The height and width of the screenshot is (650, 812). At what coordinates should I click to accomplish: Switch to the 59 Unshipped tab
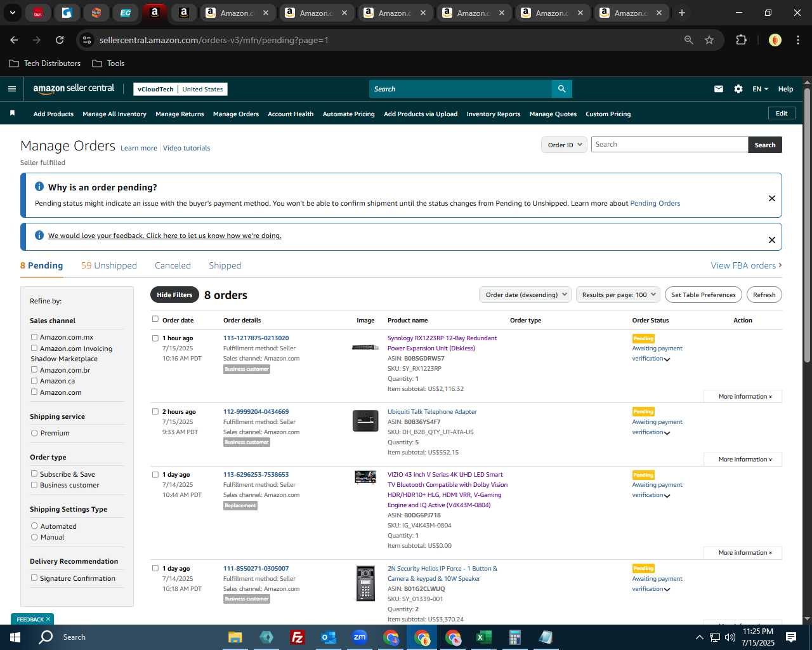[109, 265]
